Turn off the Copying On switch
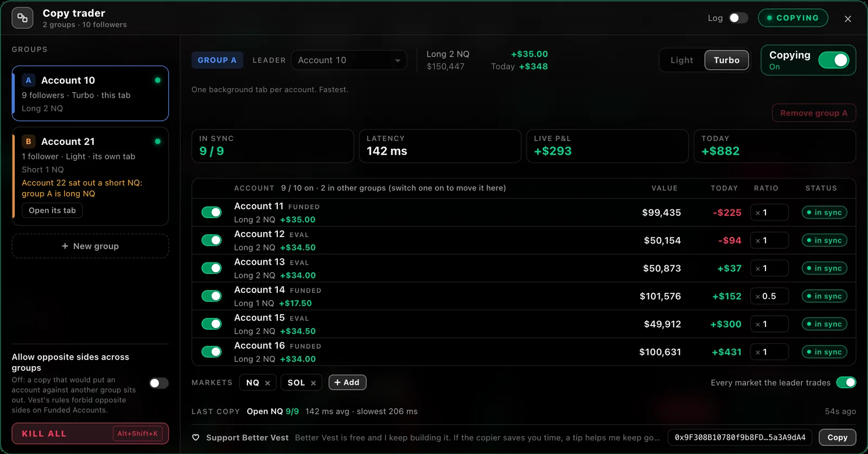The width and height of the screenshot is (868, 454). tap(833, 60)
